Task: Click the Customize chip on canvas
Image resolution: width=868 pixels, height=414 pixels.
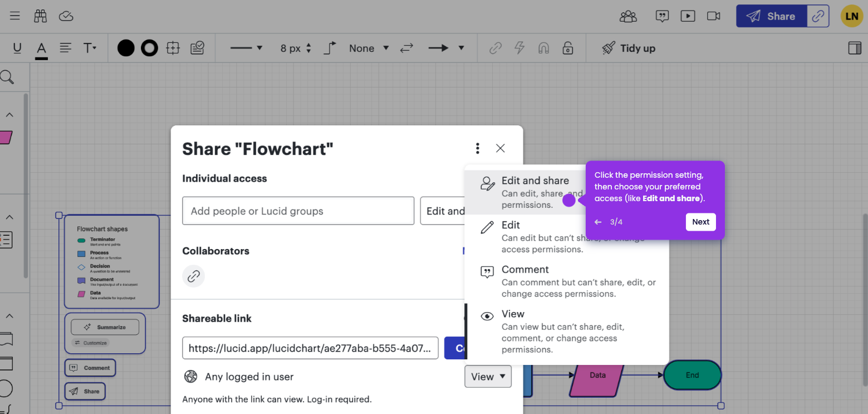Action: 90,343
